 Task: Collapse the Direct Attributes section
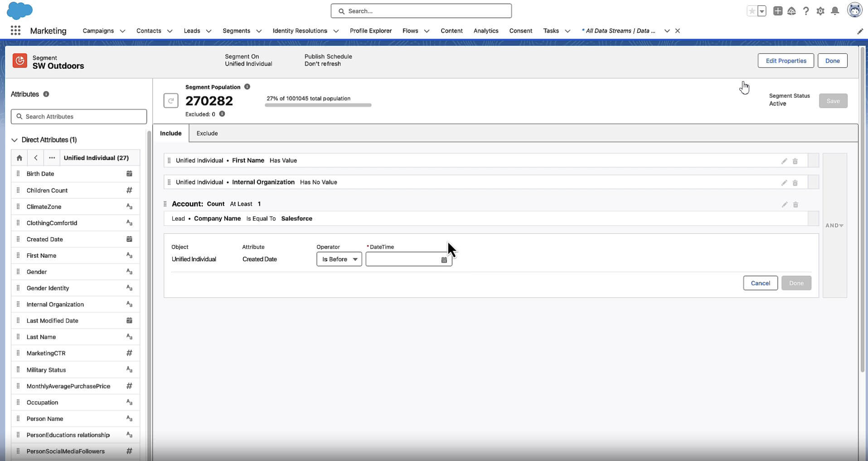coord(15,140)
